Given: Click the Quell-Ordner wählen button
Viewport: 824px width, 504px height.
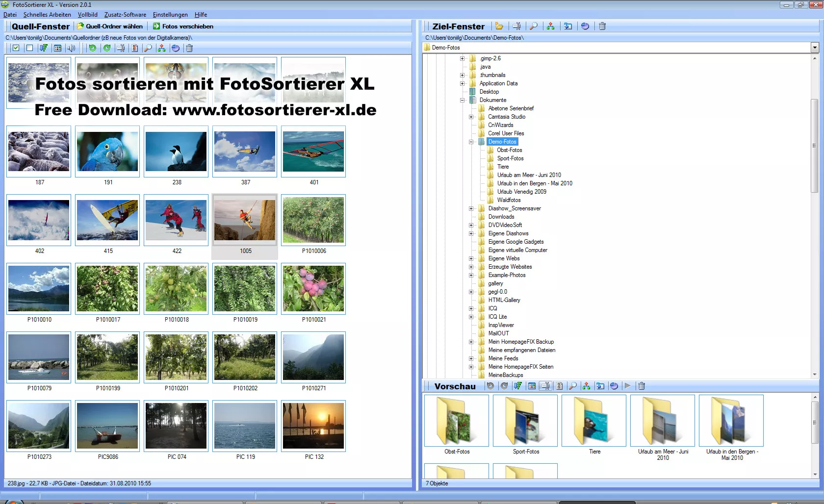Looking at the screenshot, I should click(110, 26).
